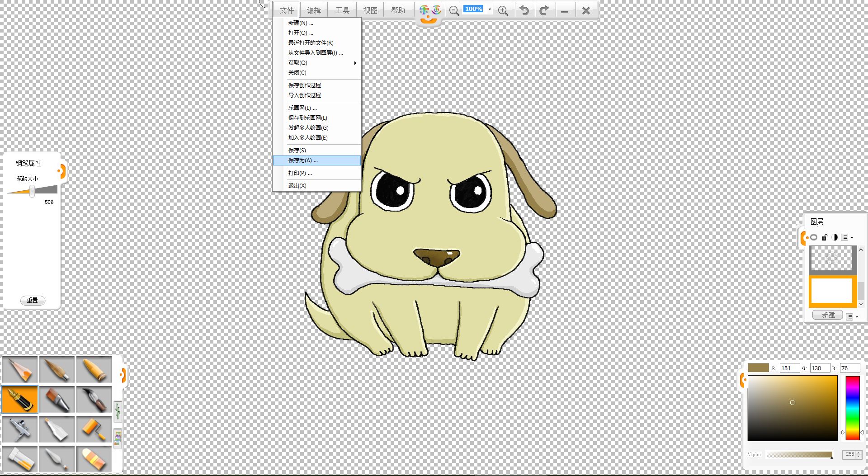The height and width of the screenshot is (476, 868).
Task: Undo the last action
Action: [x=524, y=10]
